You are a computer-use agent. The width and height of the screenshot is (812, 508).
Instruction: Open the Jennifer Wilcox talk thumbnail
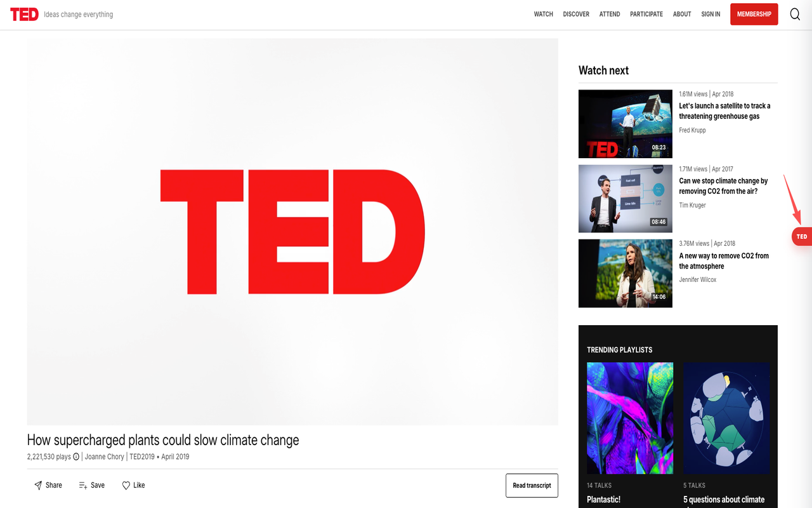625,274
